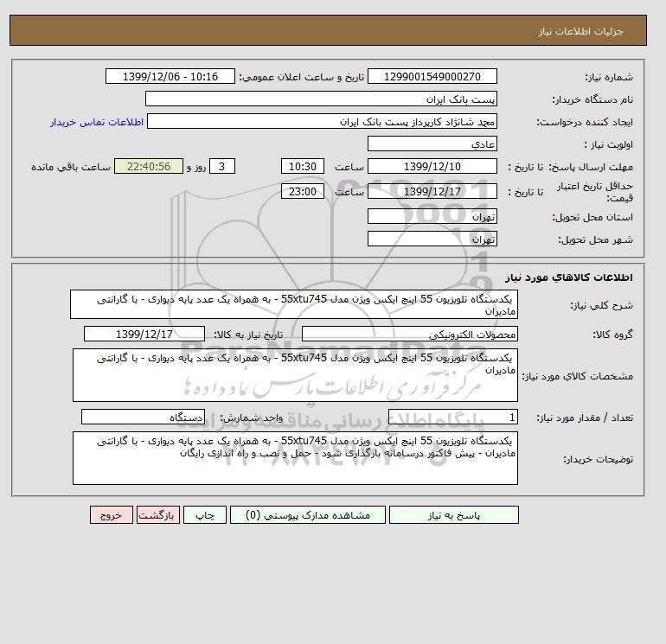Click the 'گروه کالا:' label
Screen dimensions: 666x644
613,335
